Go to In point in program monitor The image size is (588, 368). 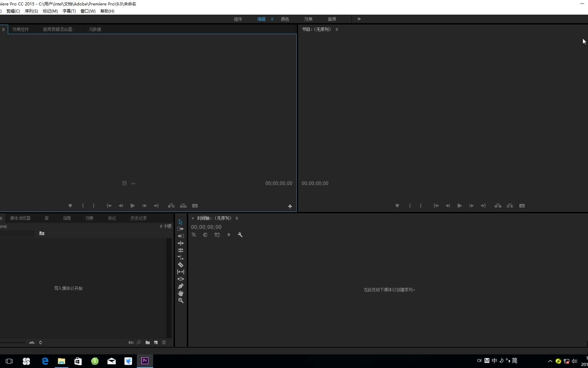tap(436, 206)
